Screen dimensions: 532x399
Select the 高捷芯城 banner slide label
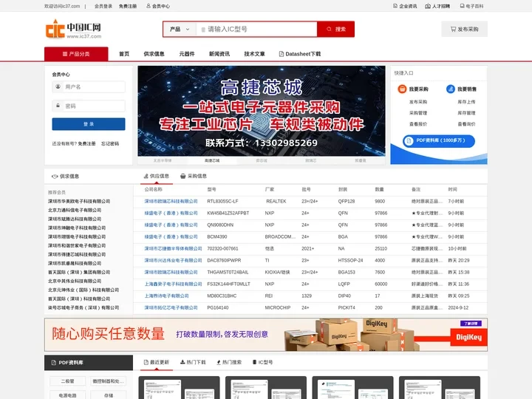212,160
